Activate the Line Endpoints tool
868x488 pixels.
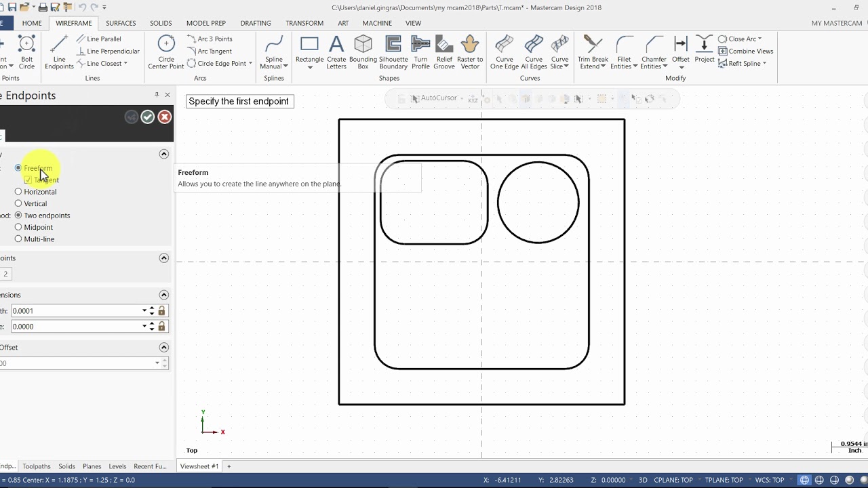coord(59,52)
